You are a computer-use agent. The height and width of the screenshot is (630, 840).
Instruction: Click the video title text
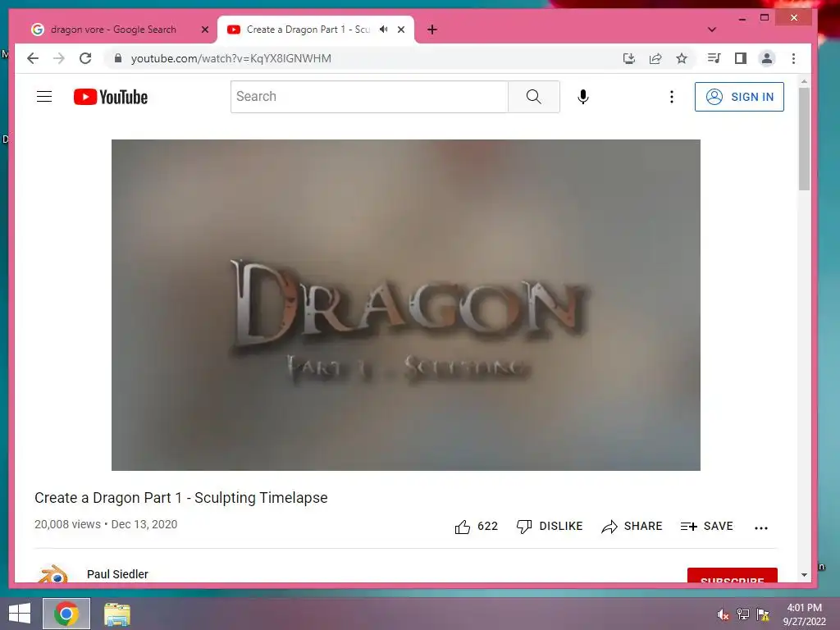tap(181, 498)
